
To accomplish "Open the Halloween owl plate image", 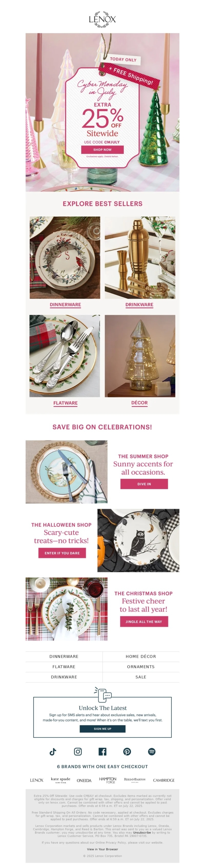I will click(x=138, y=540).
